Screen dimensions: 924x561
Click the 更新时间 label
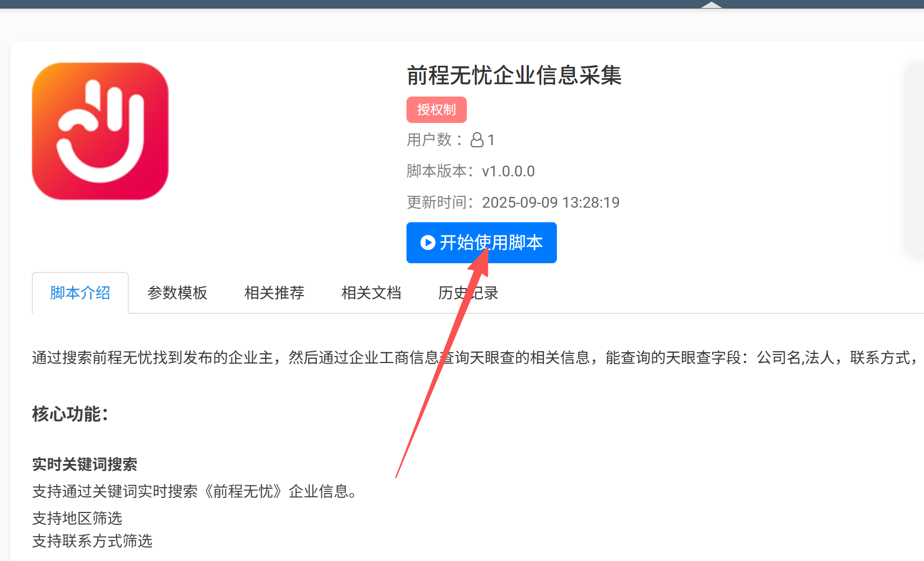pos(440,203)
